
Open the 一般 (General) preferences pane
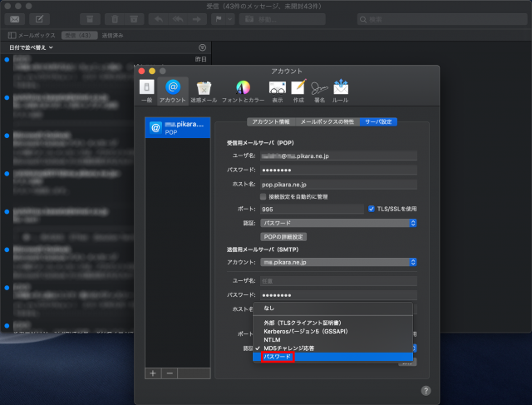point(146,90)
